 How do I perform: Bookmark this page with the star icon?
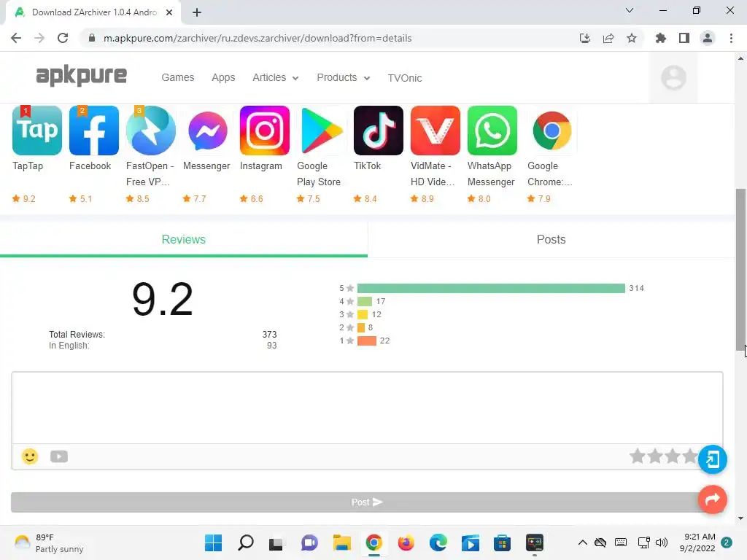[632, 38]
